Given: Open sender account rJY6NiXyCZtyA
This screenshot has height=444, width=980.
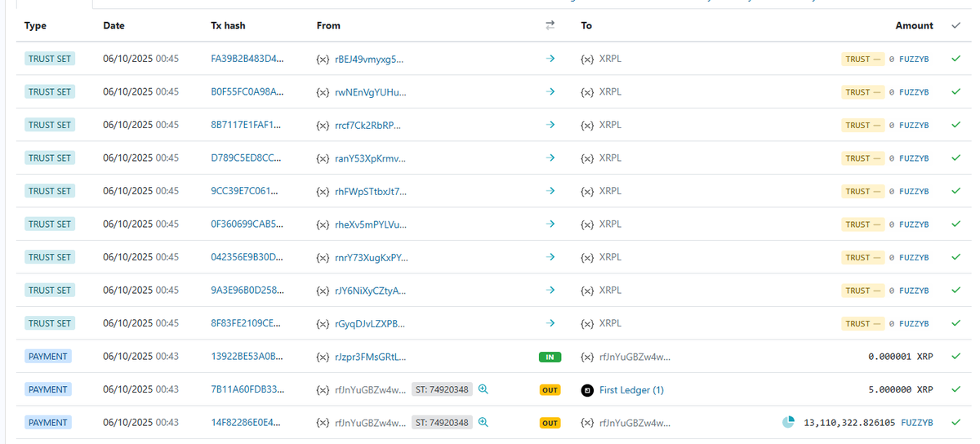Looking at the screenshot, I should pyautogui.click(x=370, y=291).
